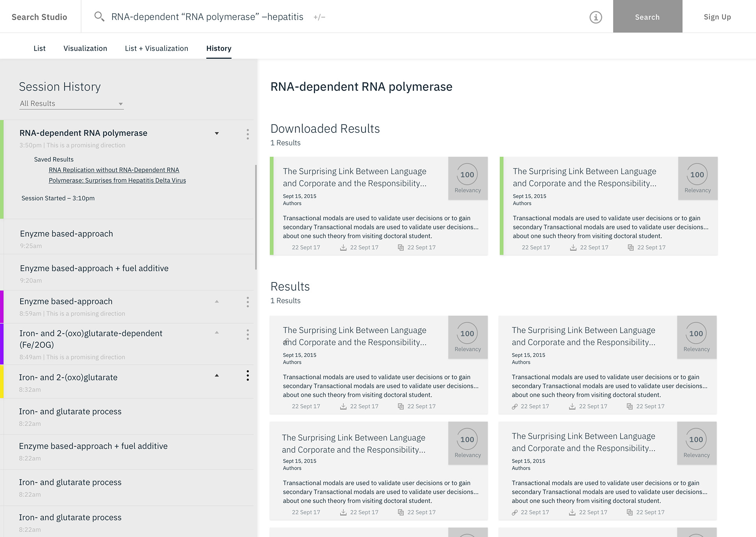Click download icon on top-left card under Results
Screen dimensions: 756x537
click(x=343, y=406)
